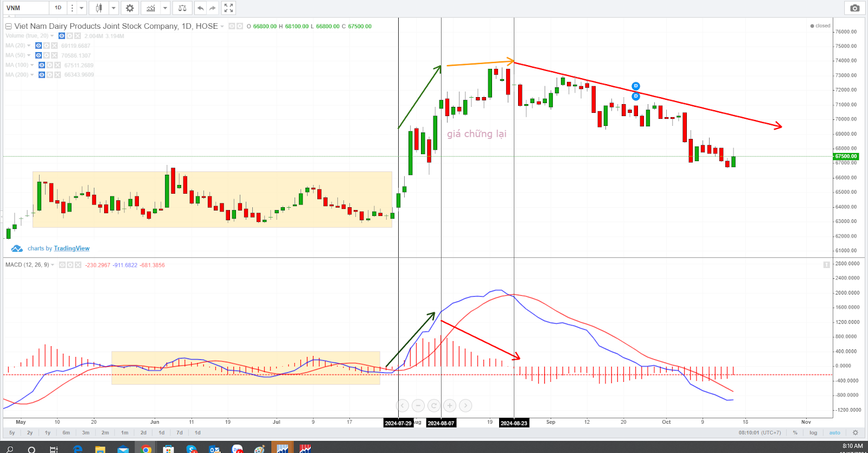Click the compare symbols scales icon
Image resolution: width=868 pixels, height=453 pixels.
pos(182,8)
